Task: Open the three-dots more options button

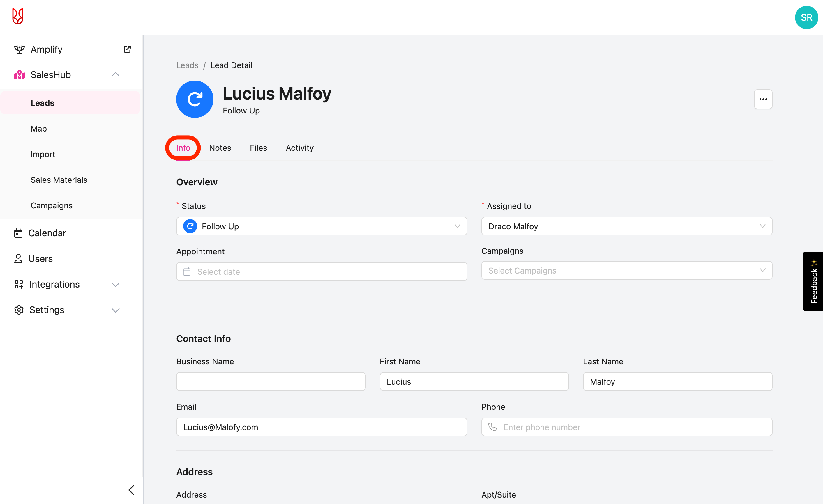Action: 763,99
